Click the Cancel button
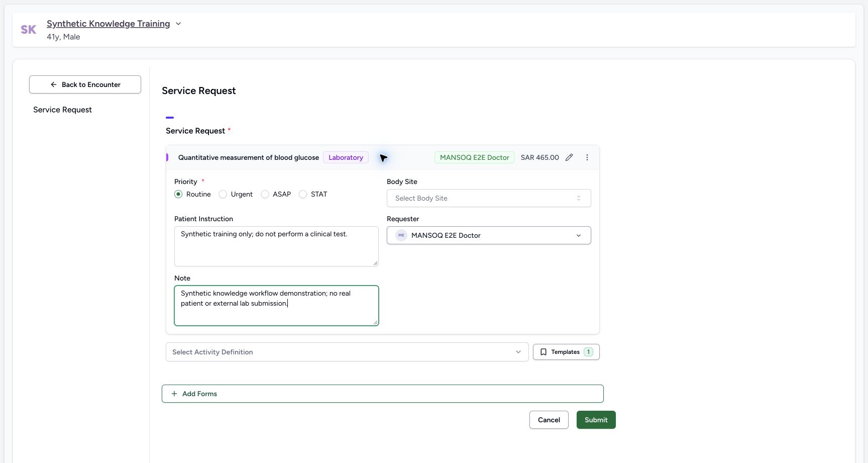Viewport: 868px width, 463px height. point(549,420)
